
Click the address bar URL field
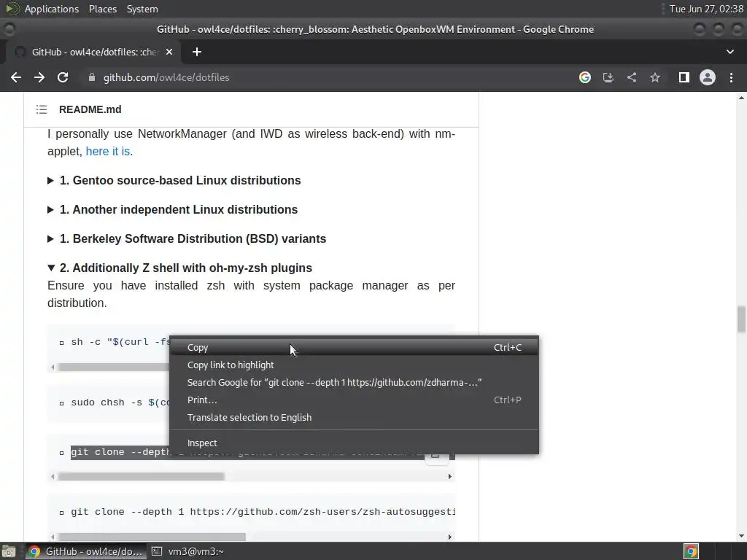(166, 77)
